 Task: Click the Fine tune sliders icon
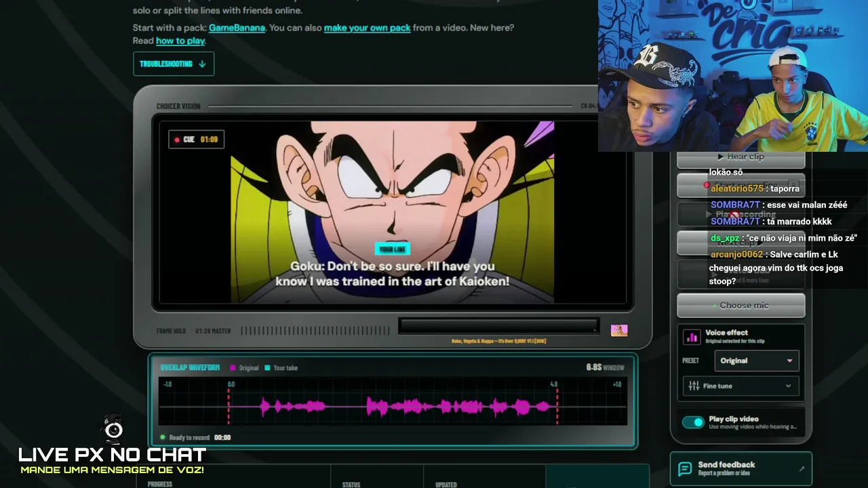coord(694,386)
